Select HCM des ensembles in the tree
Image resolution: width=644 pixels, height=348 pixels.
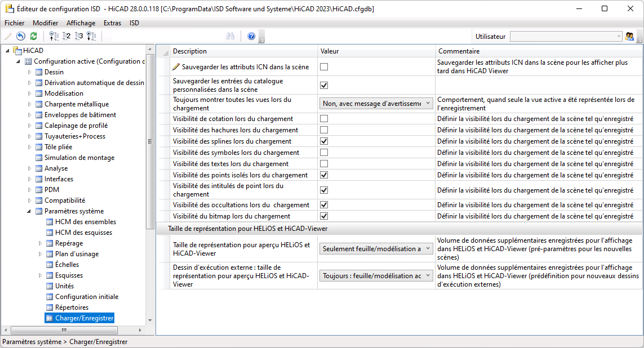(x=86, y=222)
